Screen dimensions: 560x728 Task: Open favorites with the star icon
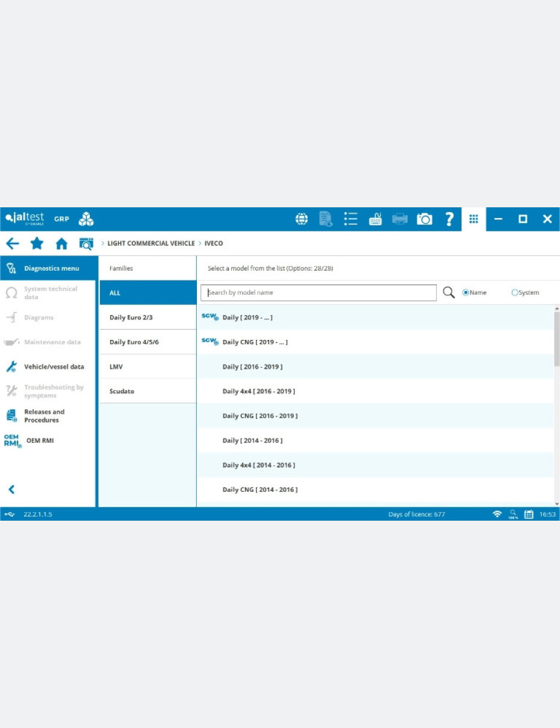tap(37, 243)
